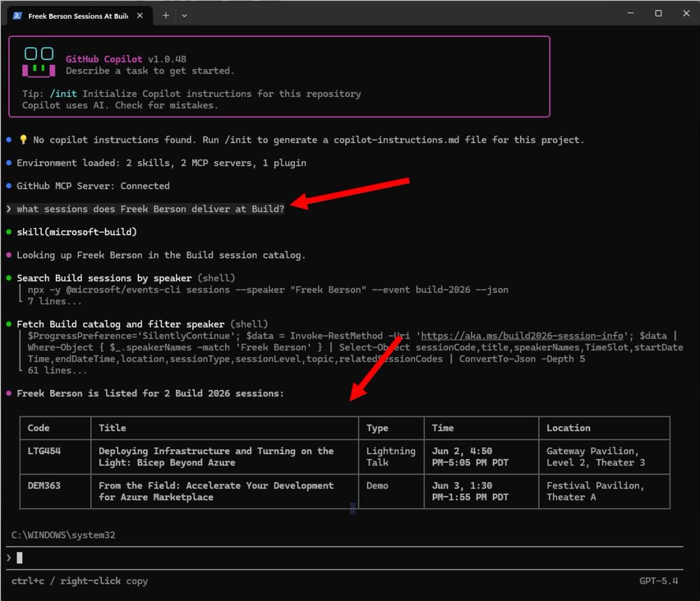700x601 pixels.
Task: Maximize the terminal window
Action: (658, 13)
